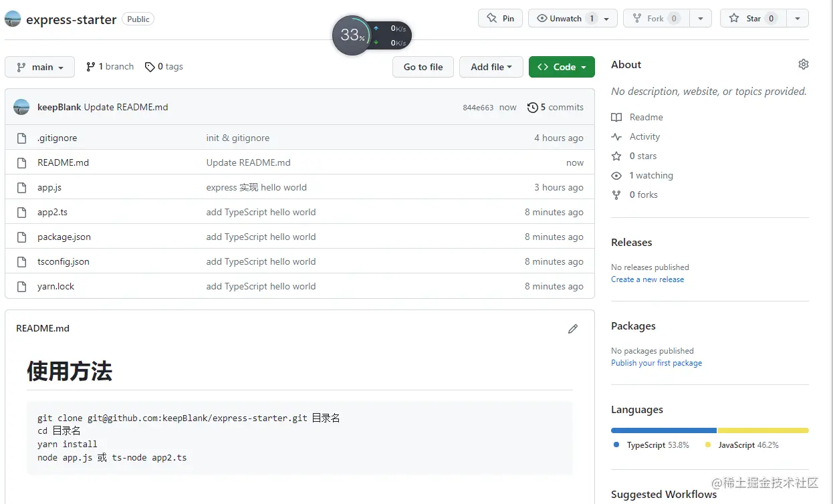The height and width of the screenshot is (504, 833).
Task: Click the fork icon beside 0 forks
Action: click(616, 195)
